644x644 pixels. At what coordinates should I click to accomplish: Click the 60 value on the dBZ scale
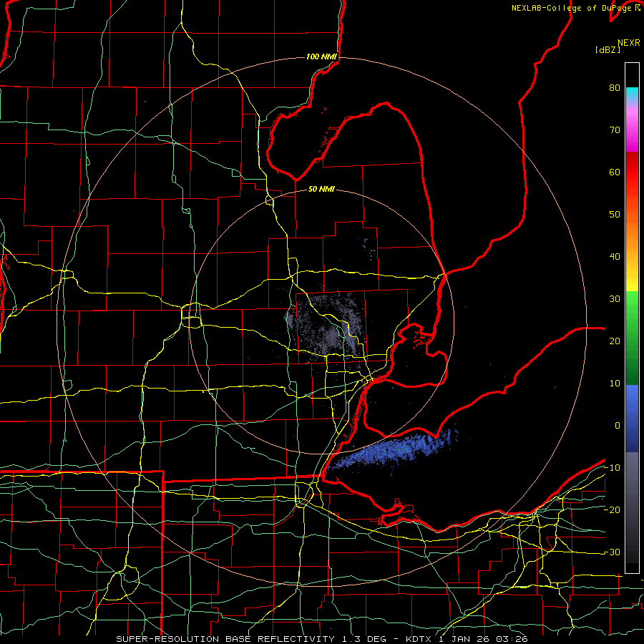(x=615, y=172)
